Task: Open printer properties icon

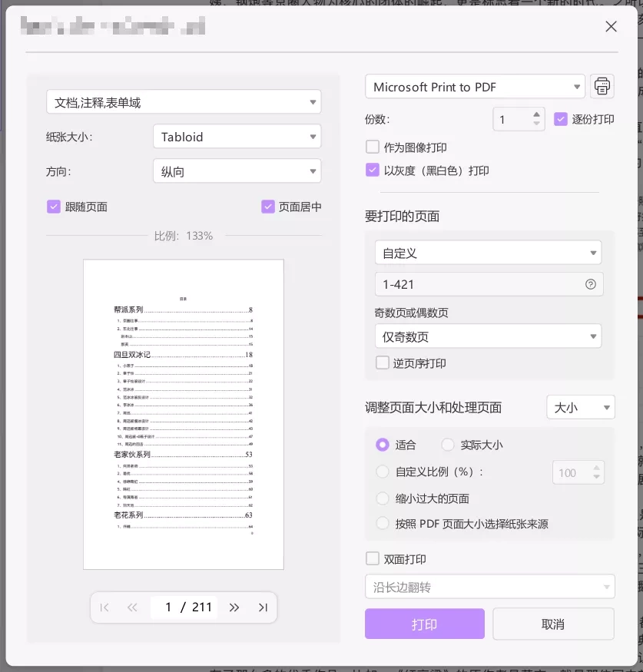Action: (x=602, y=86)
